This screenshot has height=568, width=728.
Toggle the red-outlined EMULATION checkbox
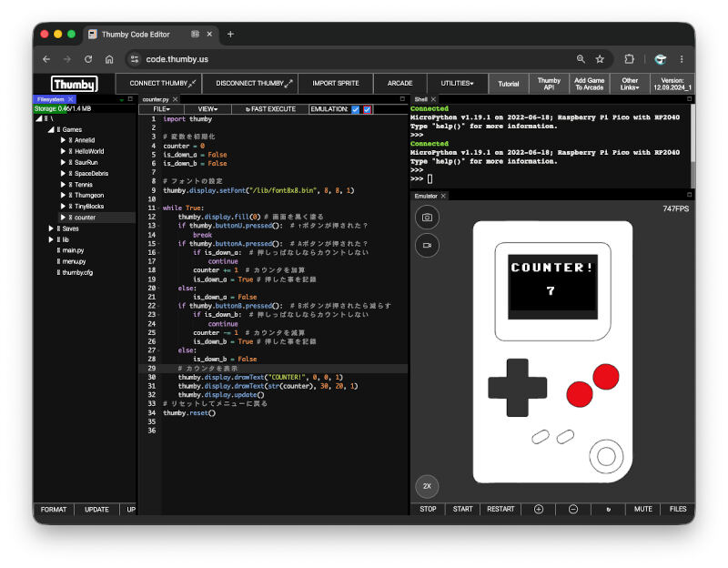tap(368, 109)
